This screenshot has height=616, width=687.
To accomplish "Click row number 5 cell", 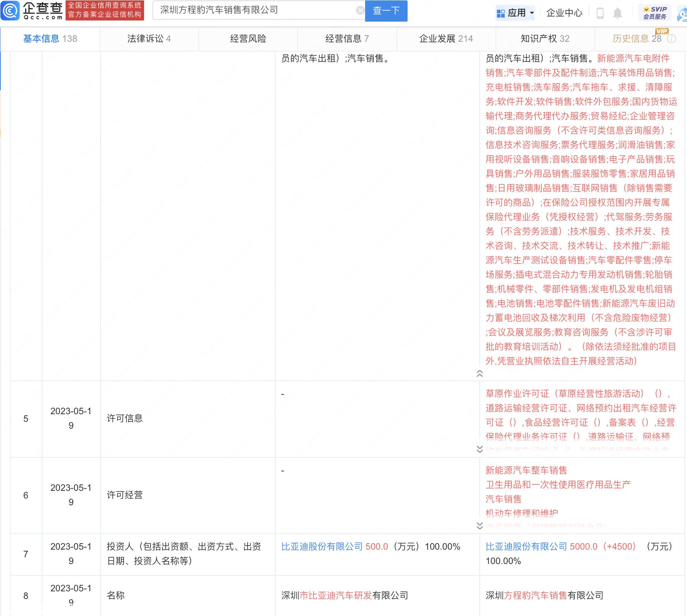I will (26, 419).
